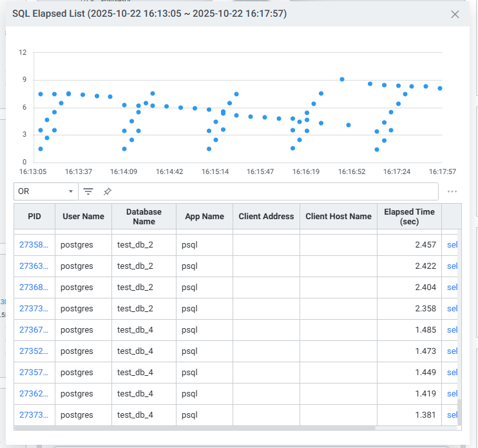Open the OR condition dropdown
This screenshot has height=448, width=478.
[x=45, y=191]
